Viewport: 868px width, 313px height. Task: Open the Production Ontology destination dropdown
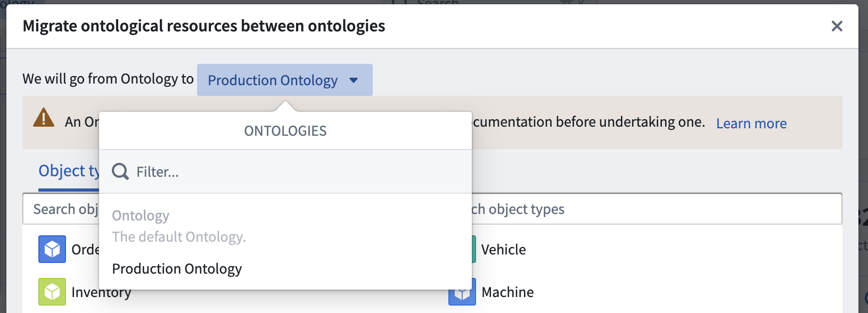(x=284, y=80)
